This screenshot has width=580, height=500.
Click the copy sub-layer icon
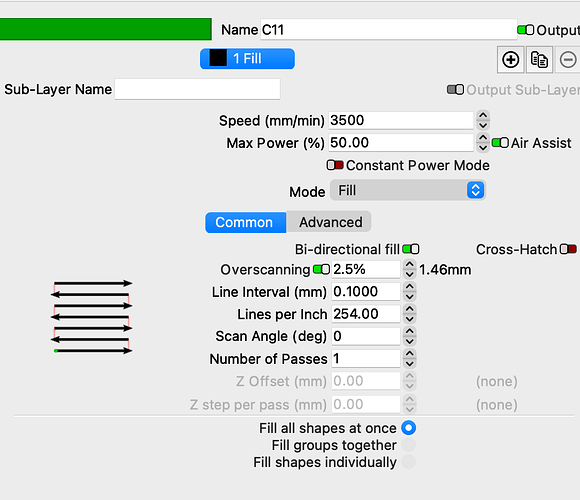click(539, 60)
